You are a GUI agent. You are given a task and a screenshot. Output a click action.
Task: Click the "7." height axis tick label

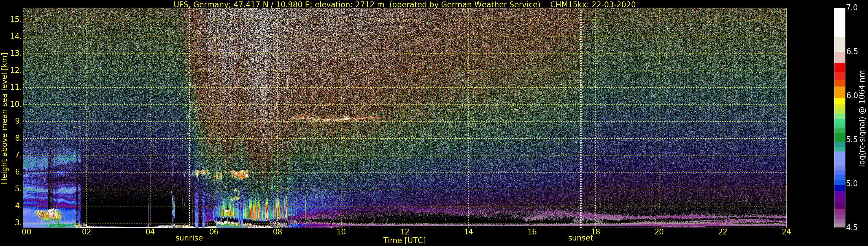(18, 155)
